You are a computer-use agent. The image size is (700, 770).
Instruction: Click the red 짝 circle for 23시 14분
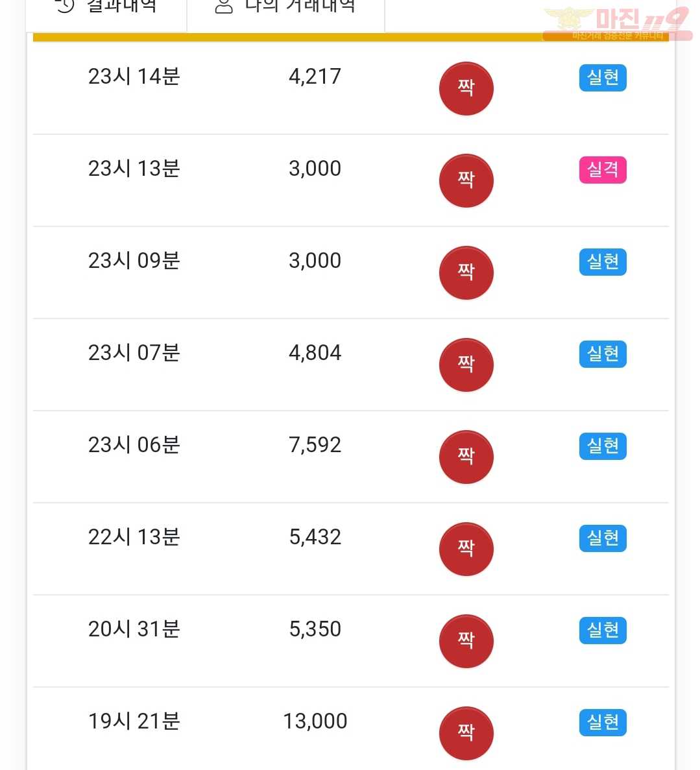[x=466, y=88]
